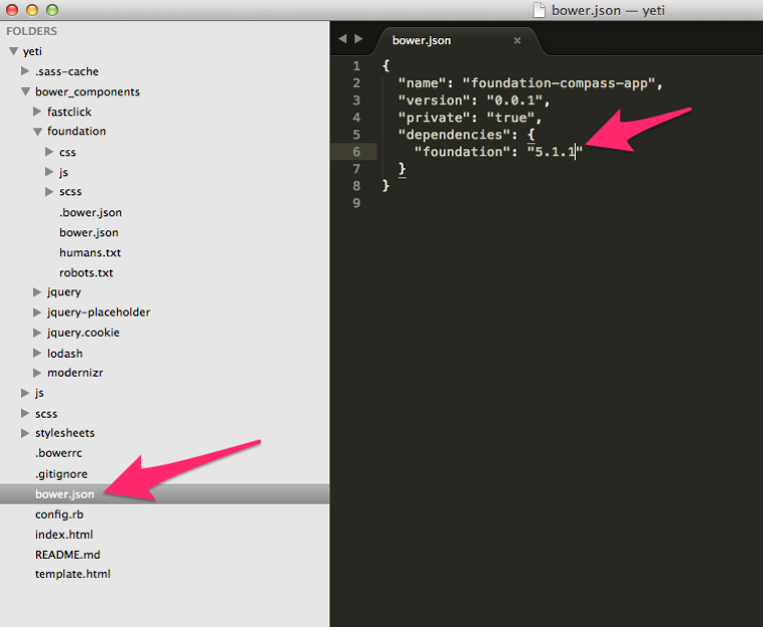Click the "5.1.1" version string
Image resolution: width=763 pixels, height=627 pixels.
click(555, 152)
